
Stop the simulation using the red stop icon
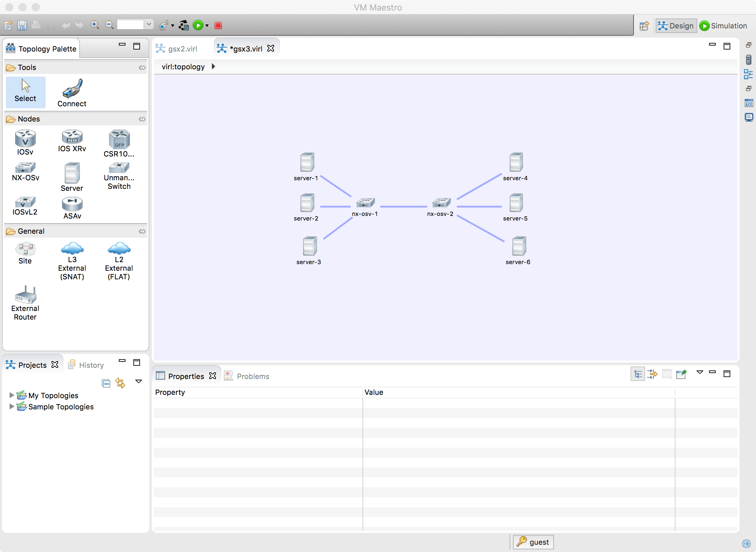click(218, 25)
